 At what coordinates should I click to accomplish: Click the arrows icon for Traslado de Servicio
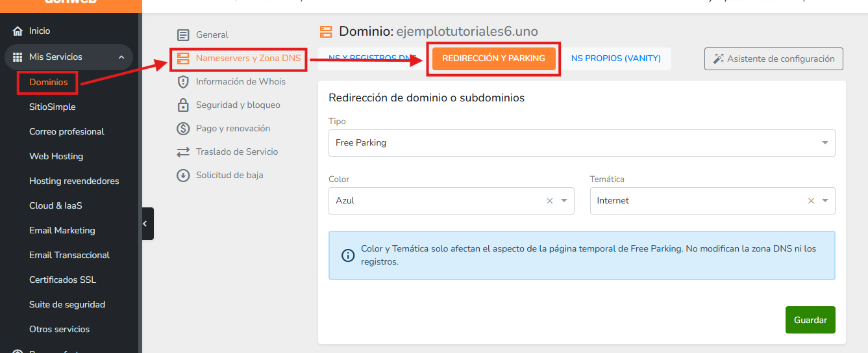(x=184, y=152)
